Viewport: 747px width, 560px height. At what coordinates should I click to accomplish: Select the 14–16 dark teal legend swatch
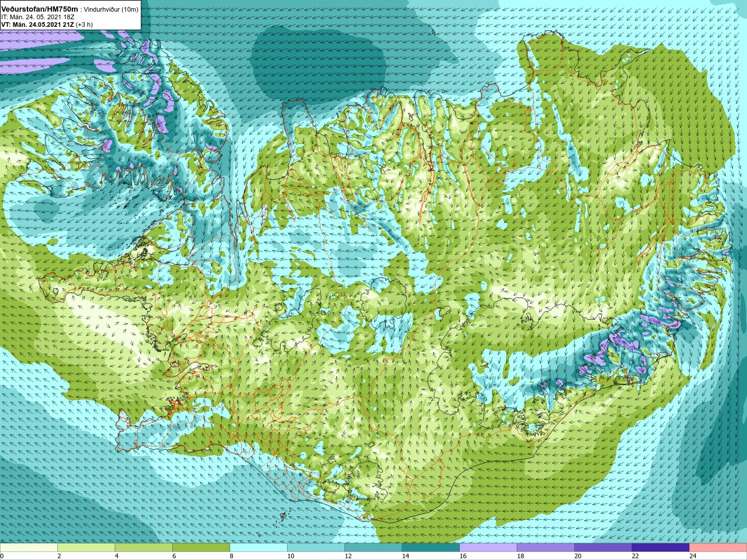[431, 548]
